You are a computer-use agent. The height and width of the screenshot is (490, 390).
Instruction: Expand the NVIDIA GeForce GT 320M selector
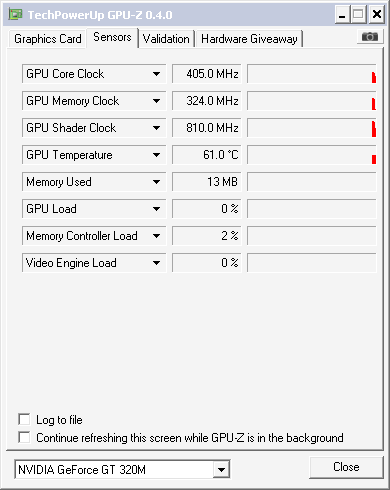click(221, 470)
